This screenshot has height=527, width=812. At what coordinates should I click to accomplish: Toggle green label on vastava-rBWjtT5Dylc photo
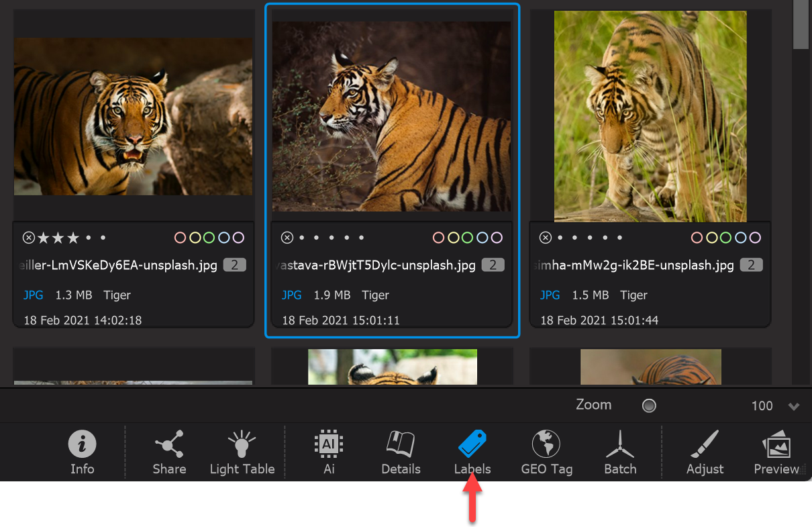click(467, 238)
